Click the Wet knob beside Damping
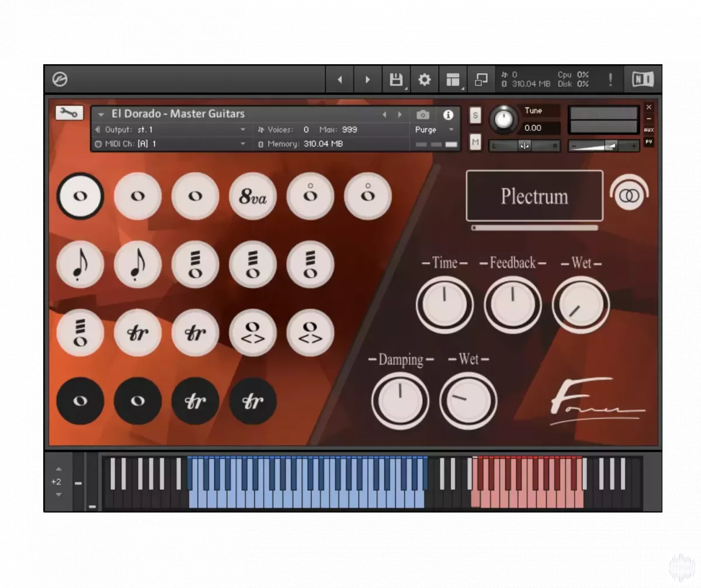701x588 pixels. tap(469, 401)
